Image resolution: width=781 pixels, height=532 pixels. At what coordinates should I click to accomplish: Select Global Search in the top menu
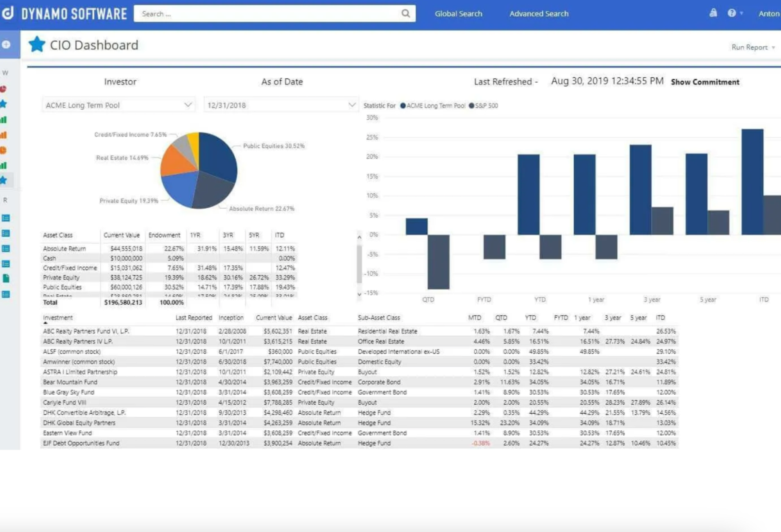458,13
